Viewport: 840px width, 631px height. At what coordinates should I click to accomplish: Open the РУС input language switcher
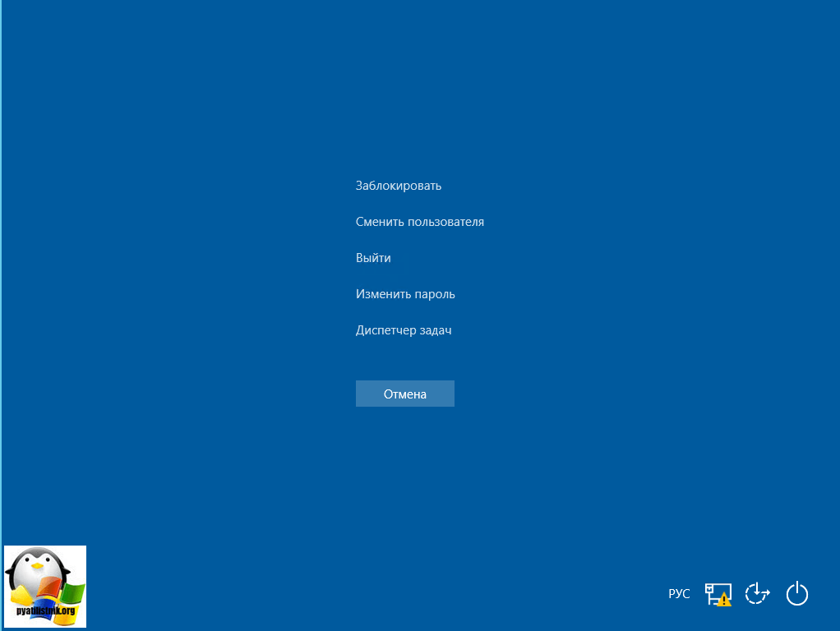(679, 594)
